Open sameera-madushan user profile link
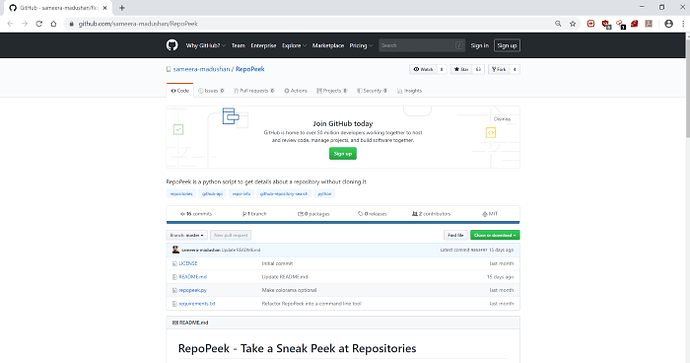 (x=202, y=69)
